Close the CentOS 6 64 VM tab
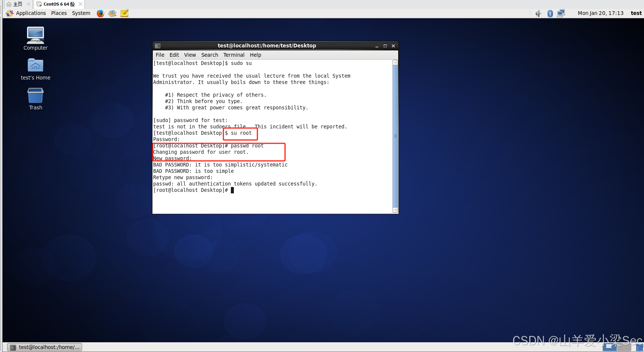Screen dimensions: 644x352 click(x=80, y=4)
